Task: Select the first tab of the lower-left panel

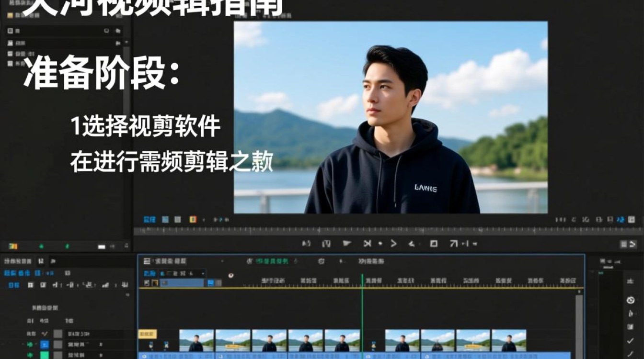Action: click(x=18, y=261)
